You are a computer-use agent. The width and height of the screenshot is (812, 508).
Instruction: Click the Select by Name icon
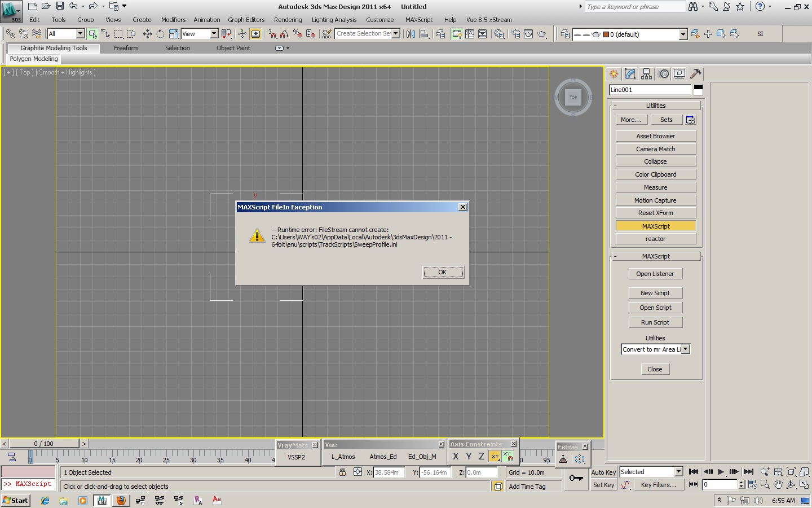(x=105, y=34)
